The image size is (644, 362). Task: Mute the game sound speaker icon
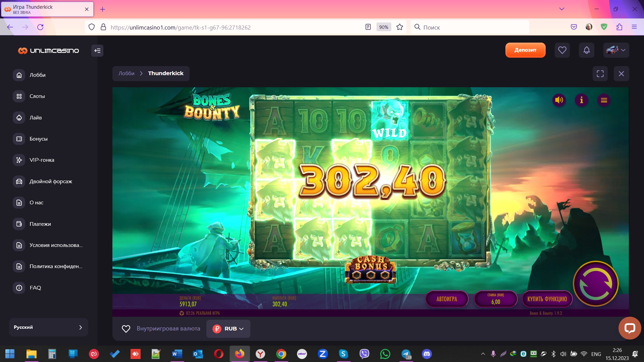[x=559, y=100]
